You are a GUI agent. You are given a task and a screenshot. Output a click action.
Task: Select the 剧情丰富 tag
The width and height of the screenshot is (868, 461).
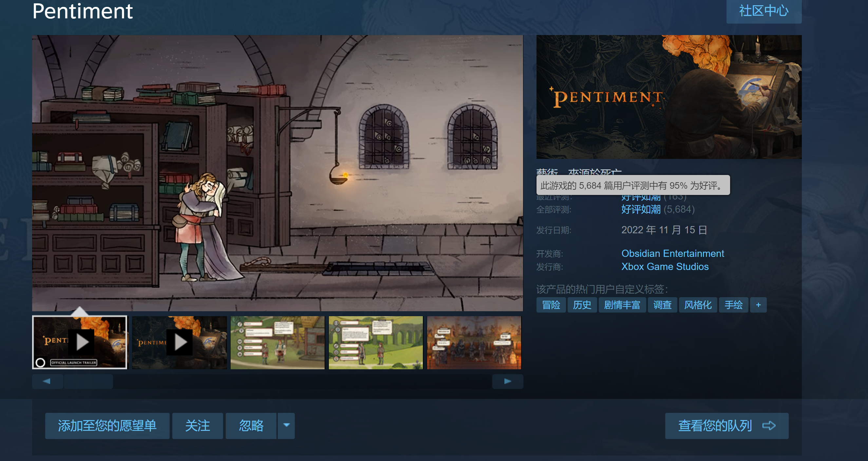tap(622, 305)
